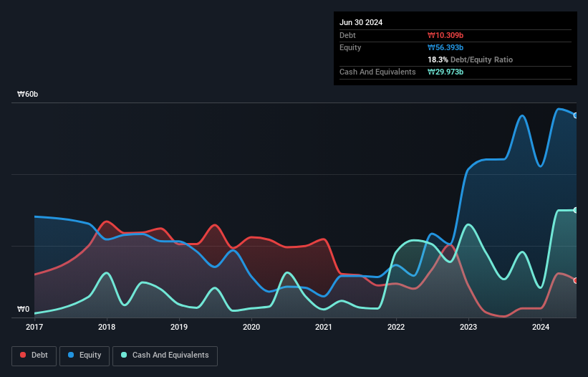Select the 2020 x-axis label
588x377 pixels.
click(251, 327)
